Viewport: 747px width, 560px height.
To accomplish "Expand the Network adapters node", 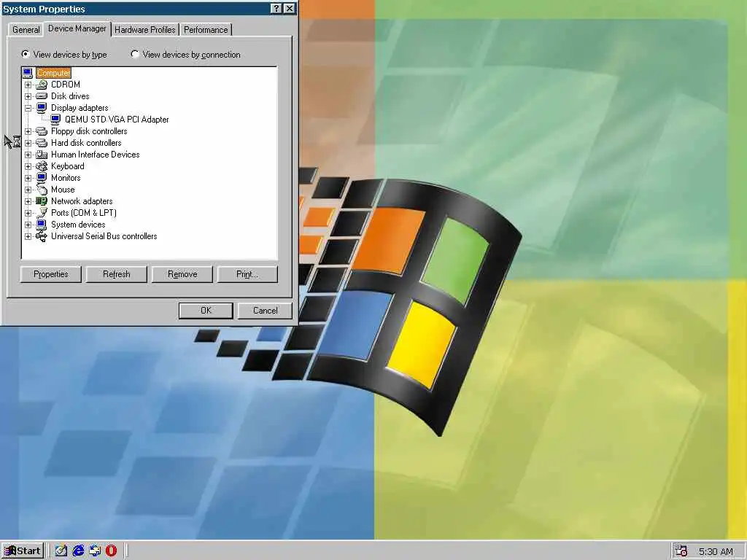I will pyautogui.click(x=28, y=201).
